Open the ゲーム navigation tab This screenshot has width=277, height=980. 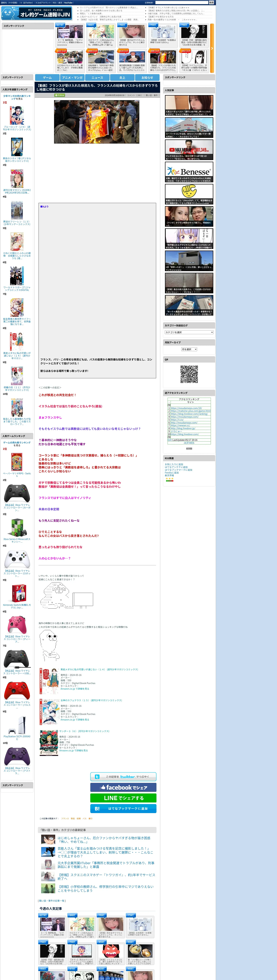(x=47, y=78)
